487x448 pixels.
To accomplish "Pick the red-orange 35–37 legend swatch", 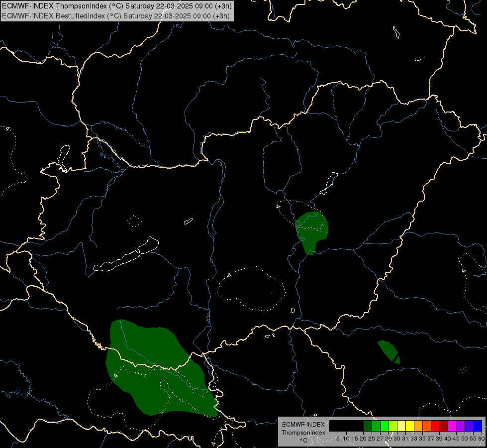I will (427, 426).
